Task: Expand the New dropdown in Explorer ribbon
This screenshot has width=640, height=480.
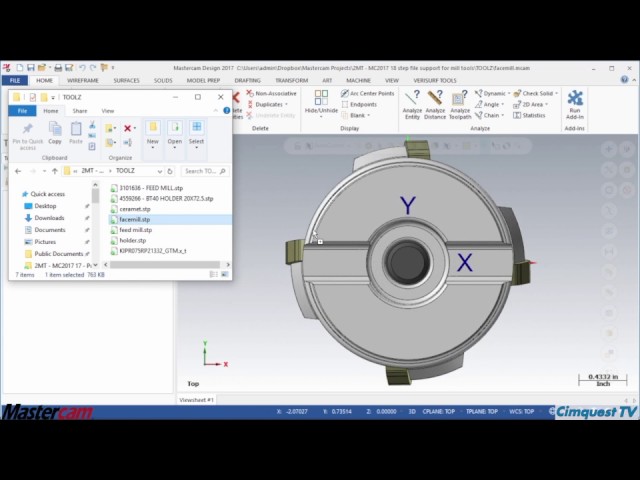Action: pos(153,147)
